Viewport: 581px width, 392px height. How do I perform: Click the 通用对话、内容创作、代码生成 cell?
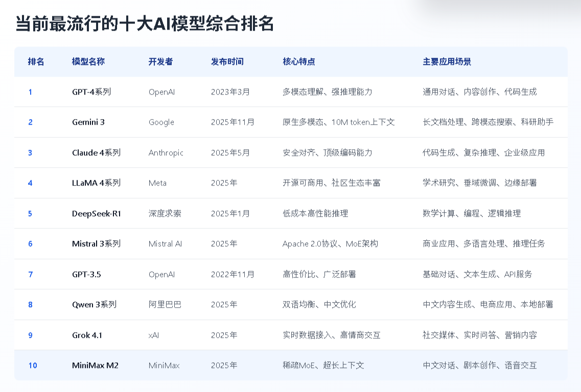click(x=480, y=92)
